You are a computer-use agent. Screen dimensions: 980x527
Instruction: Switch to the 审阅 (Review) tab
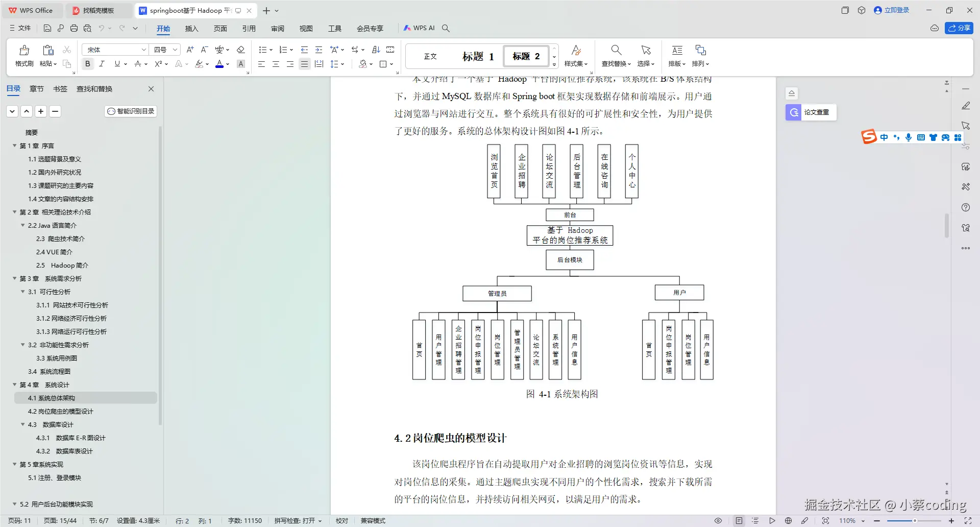[x=277, y=29]
